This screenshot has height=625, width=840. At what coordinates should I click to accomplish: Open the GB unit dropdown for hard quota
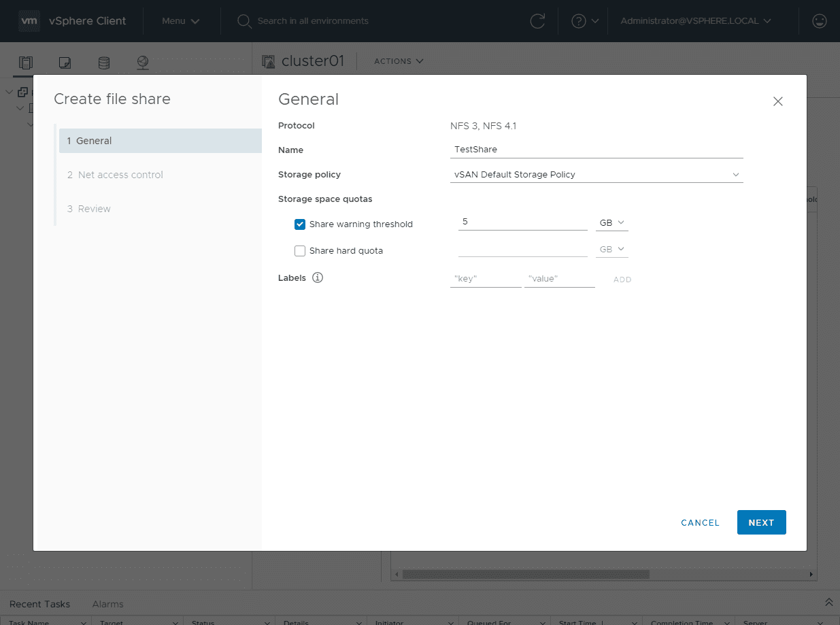[x=611, y=249]
